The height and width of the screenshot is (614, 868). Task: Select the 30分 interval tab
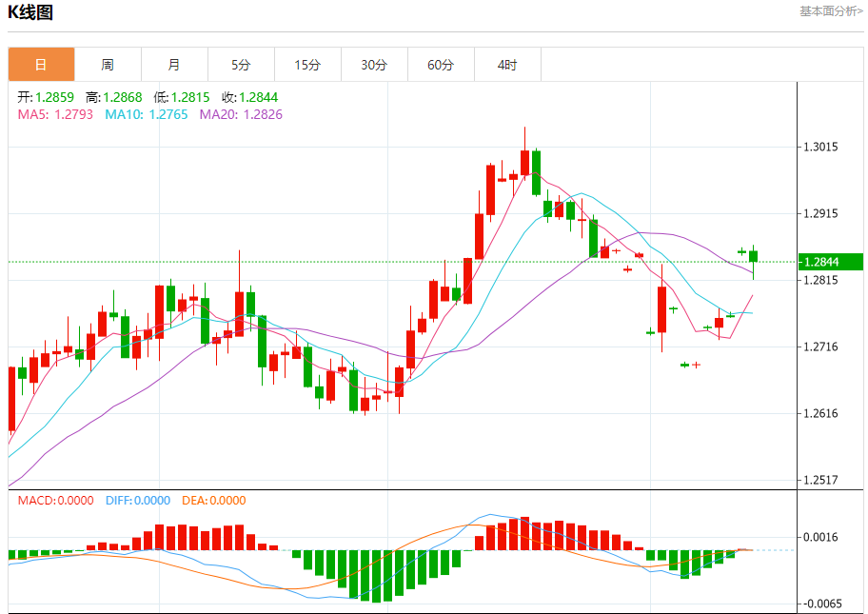pos(374,65)
